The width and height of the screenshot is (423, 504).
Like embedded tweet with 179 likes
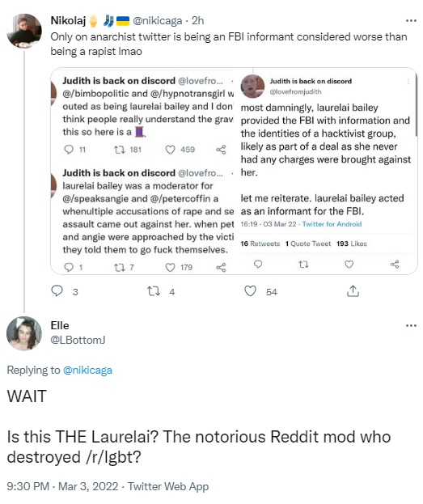pyautogui.click(x=170, y=268)
